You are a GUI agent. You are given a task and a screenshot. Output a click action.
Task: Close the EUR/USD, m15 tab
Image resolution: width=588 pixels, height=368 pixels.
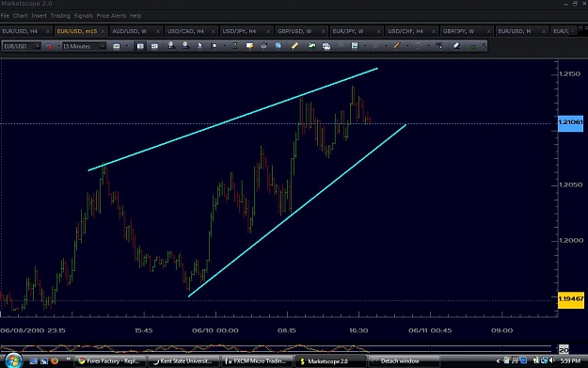103,31
